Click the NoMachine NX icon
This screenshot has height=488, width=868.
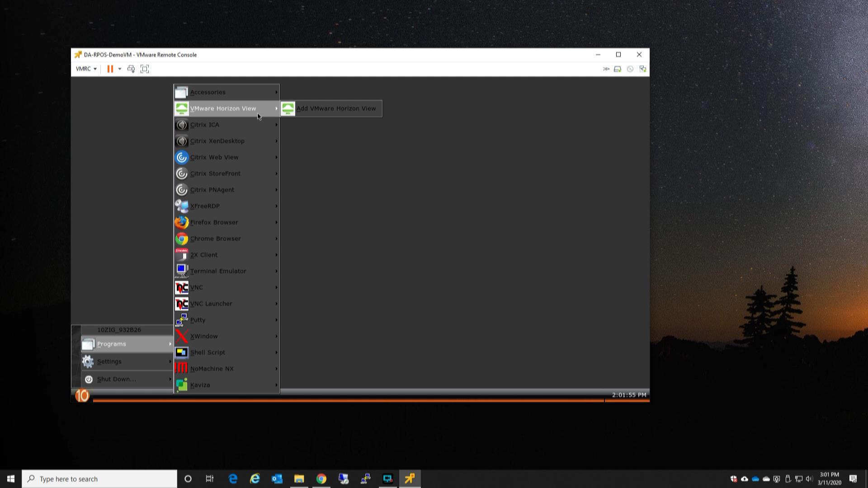tap(182, 369)
